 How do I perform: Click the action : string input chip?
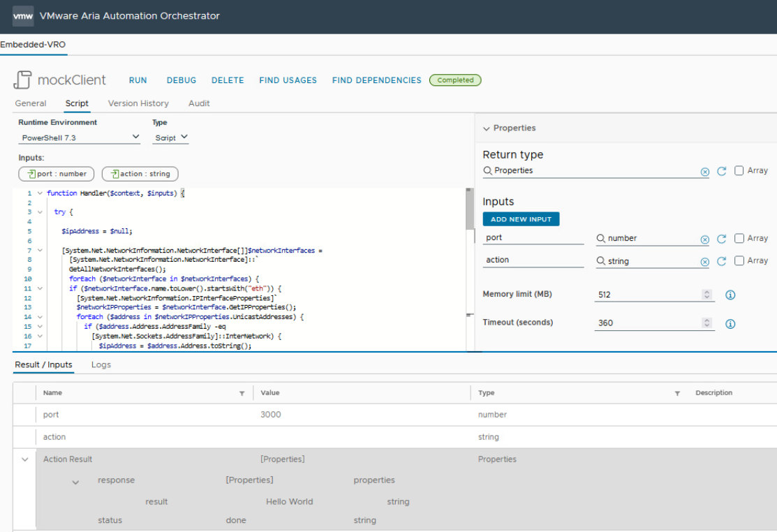point(140,174)
